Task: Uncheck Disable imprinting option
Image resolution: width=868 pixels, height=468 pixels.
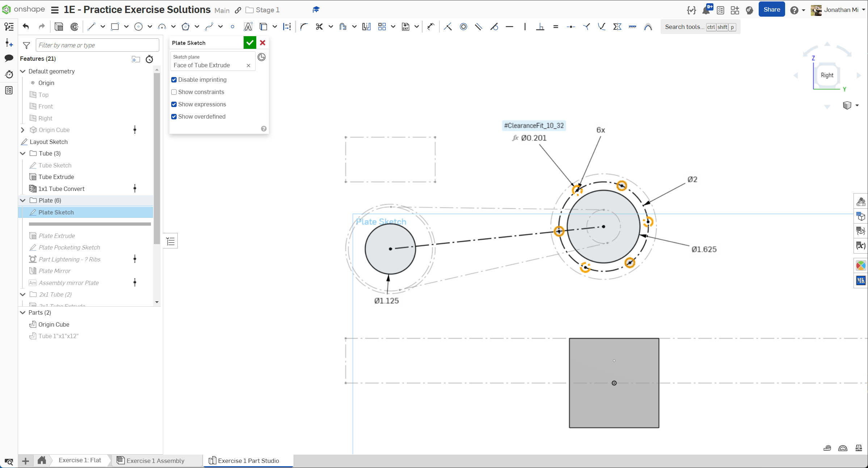Action: pyautogui.click(x=174, y=80)
